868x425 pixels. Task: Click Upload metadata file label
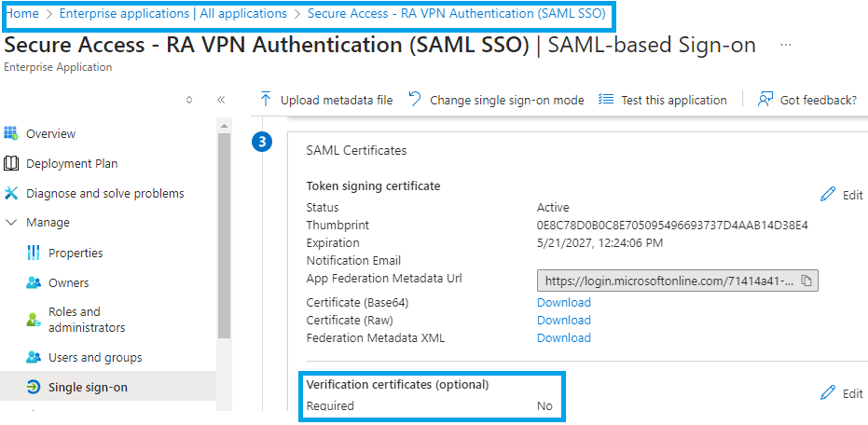[x=337, y=100]
